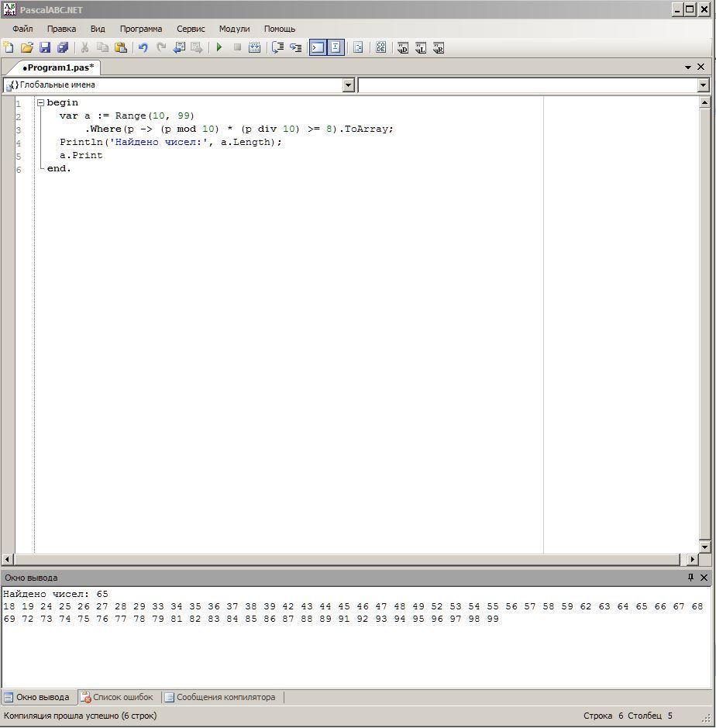Viewport: 716px width, 728px height.
Task: Click the New file icon
Action: (9, 48)
